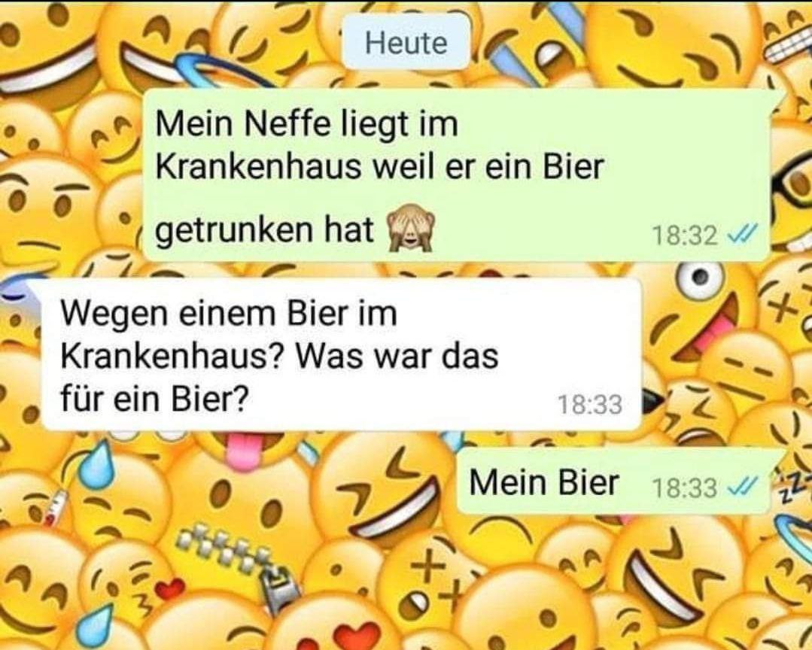This screenshot has height=650, width=812.
Task: Click double check marks beside Mein Bier
Action: click(x=743, y=487)
